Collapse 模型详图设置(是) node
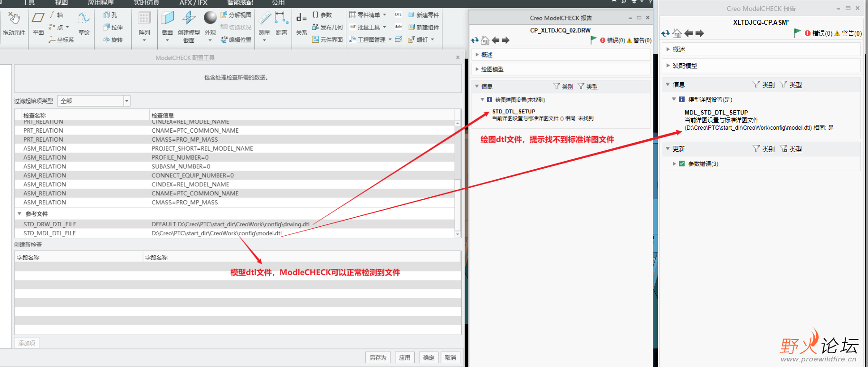This screenshot has height=367, width=868. (x=674, y=99)
